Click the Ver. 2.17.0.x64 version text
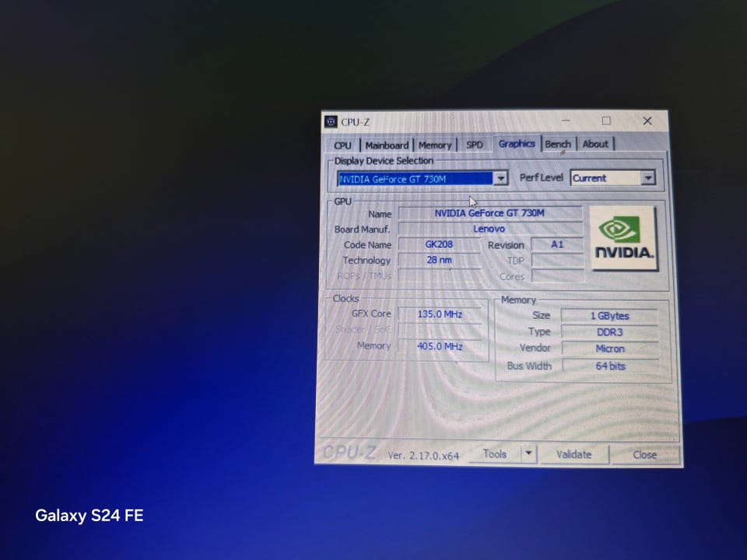 423,456
